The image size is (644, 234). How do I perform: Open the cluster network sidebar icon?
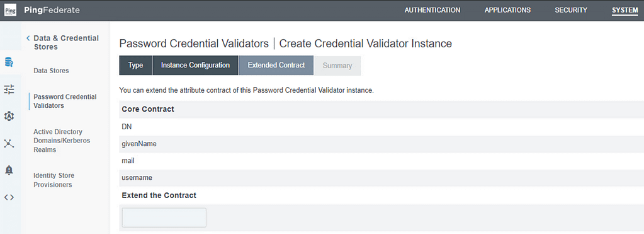(9, 144)
